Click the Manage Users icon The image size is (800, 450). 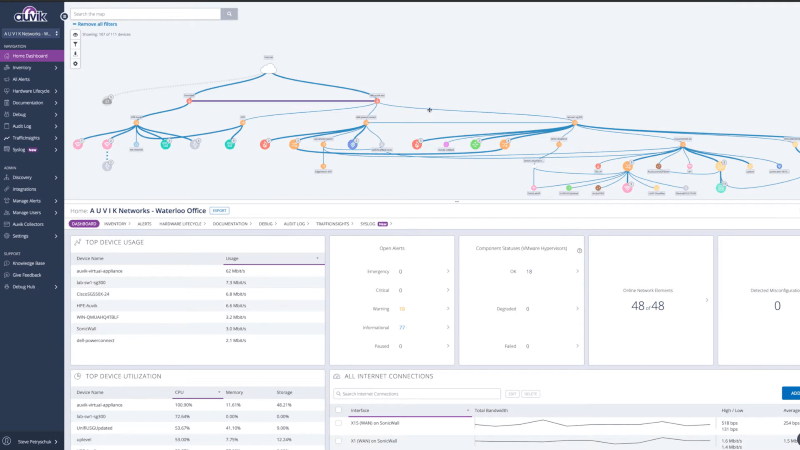tap(7, 213)
